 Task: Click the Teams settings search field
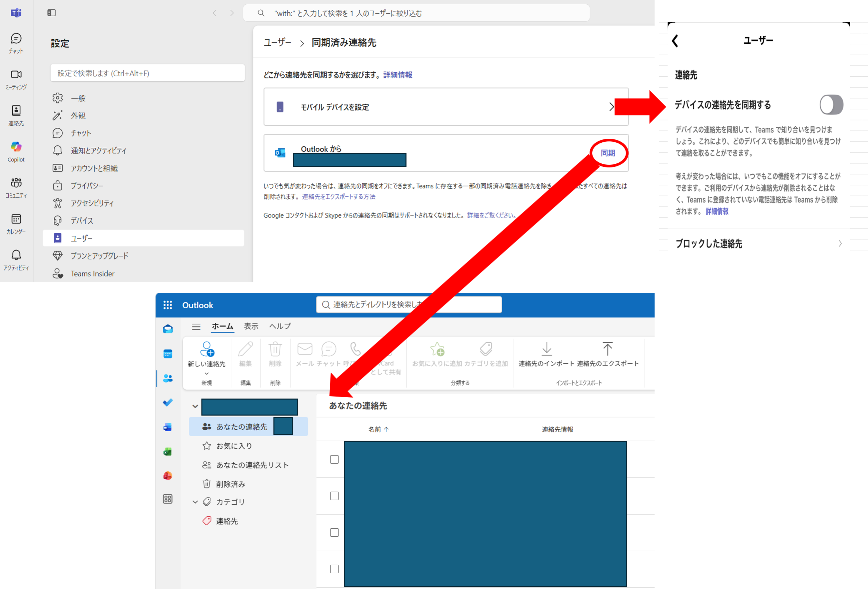click(147, 73)
